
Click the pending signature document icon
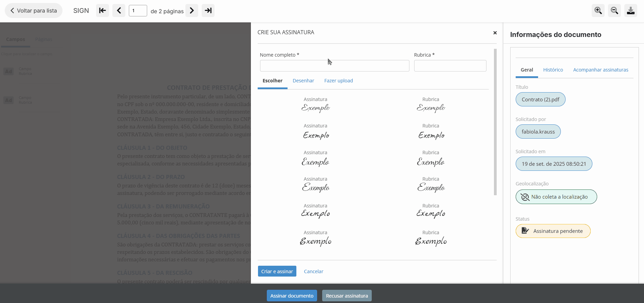click(x=525, y=231)
